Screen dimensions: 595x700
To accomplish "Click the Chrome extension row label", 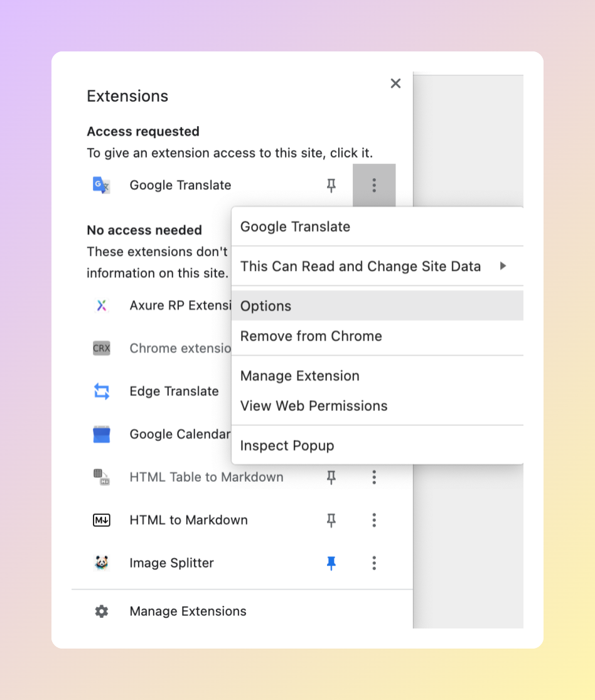I will (181, 348).
